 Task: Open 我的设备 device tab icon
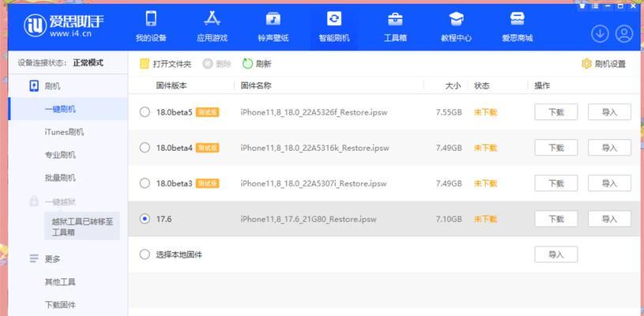[151, 19]
